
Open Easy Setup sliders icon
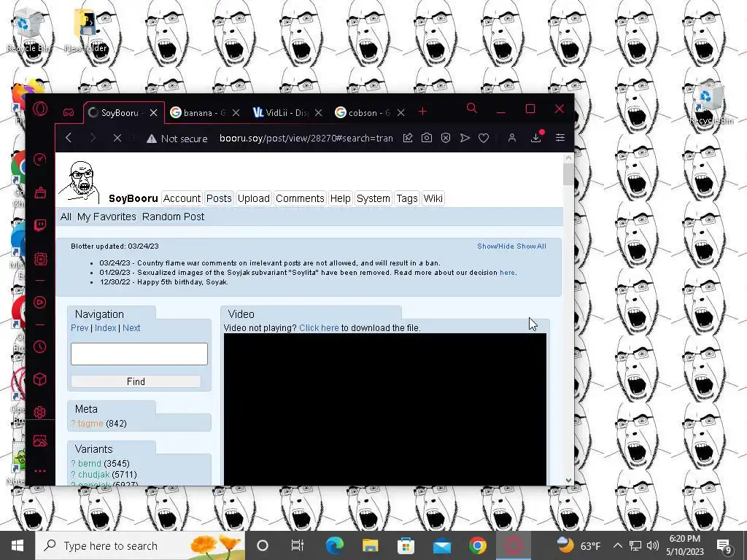coord(560,138)
